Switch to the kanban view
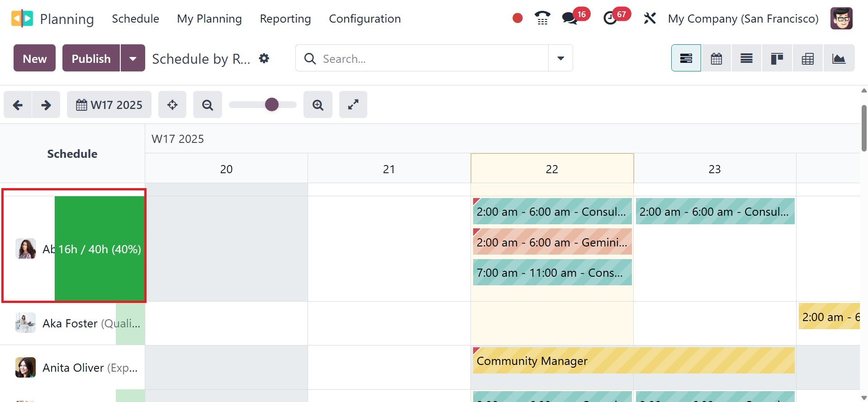This screenshot has height=402, width=868. coord(777,58)
